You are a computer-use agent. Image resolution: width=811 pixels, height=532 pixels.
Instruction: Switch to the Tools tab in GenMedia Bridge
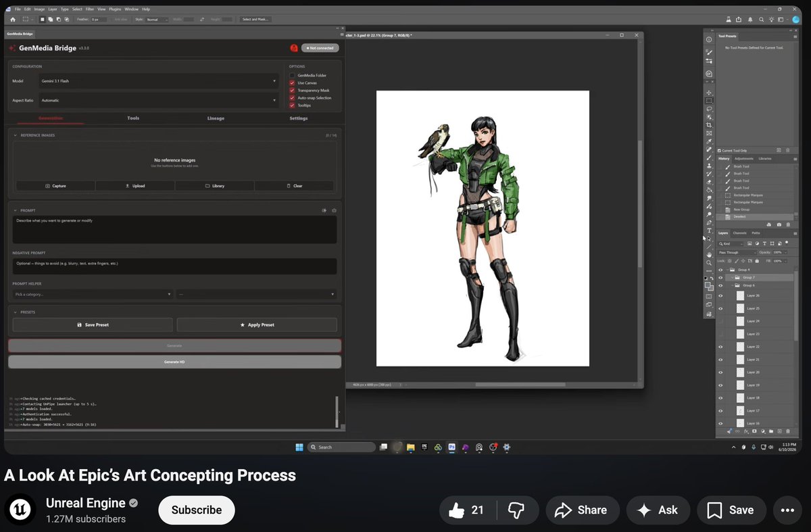coord(133,118)
